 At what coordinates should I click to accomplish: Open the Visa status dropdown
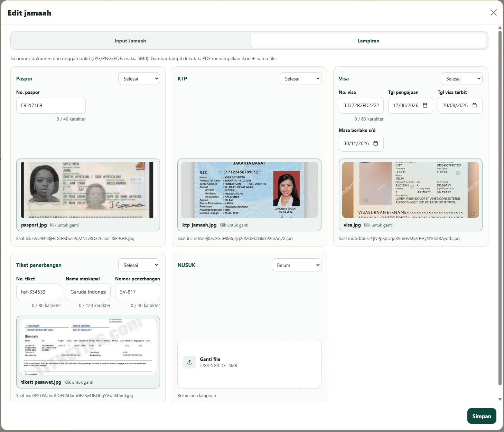[461, 79]
